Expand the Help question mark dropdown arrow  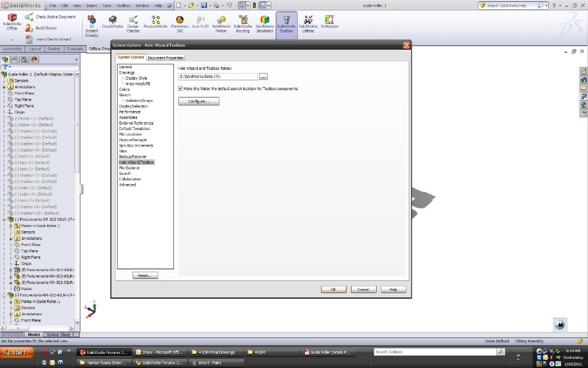click(x=560, y=6)
